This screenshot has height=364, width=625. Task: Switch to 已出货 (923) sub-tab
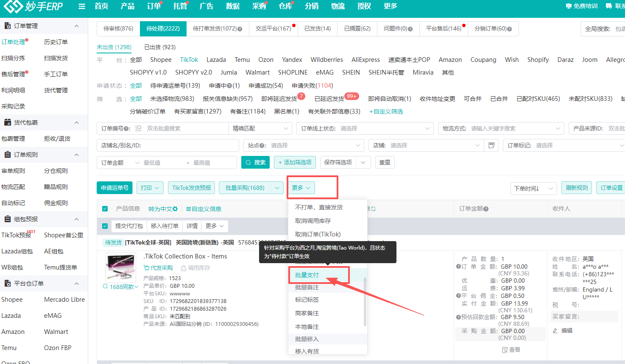160,47
